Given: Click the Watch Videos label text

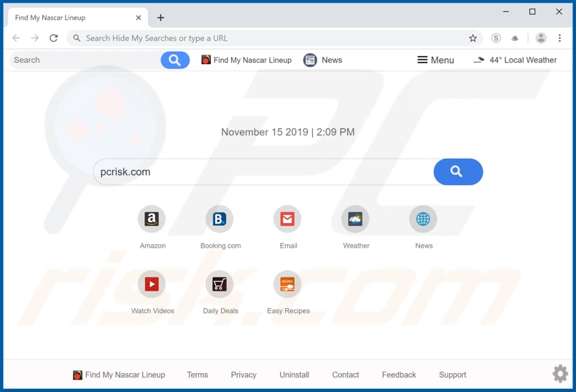Looking at the screenshot, I should click(152, 311).
